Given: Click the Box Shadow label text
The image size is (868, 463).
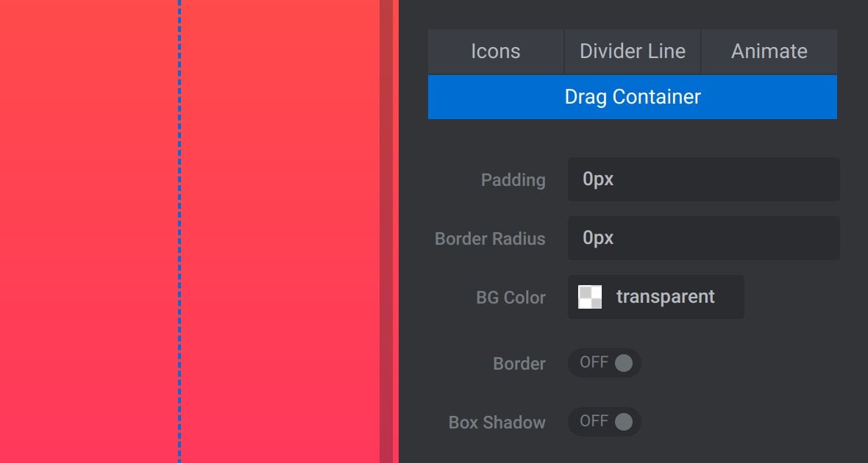Looking at the screenshot, I should (x=497, y=423).
